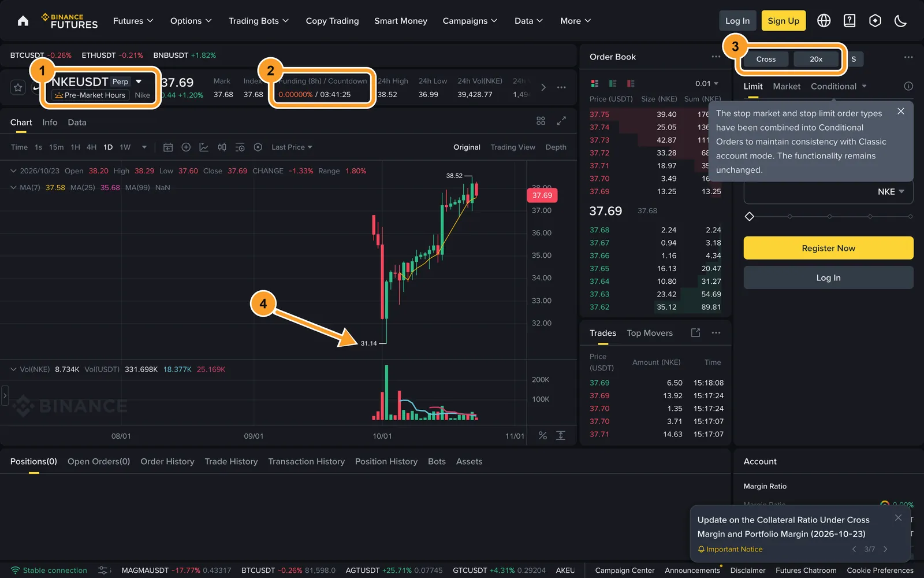
Task: Show order book bids only view
Action: point(613,83)
